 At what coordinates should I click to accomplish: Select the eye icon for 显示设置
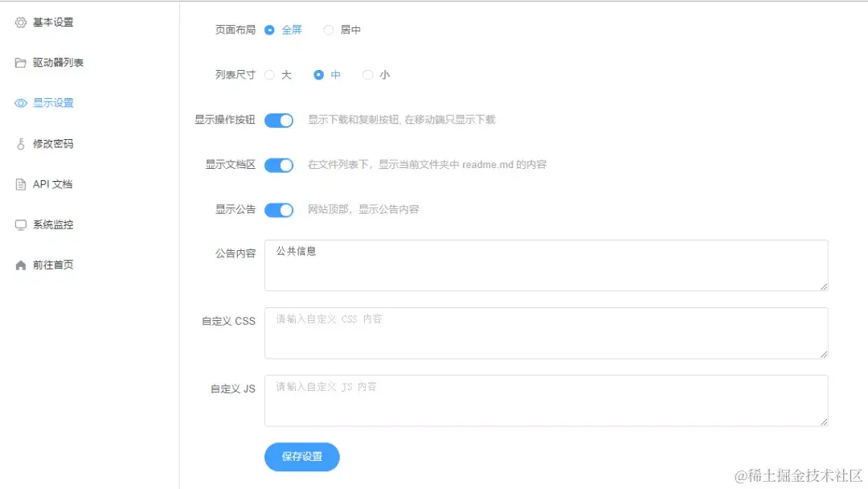(x=22, y=103)
